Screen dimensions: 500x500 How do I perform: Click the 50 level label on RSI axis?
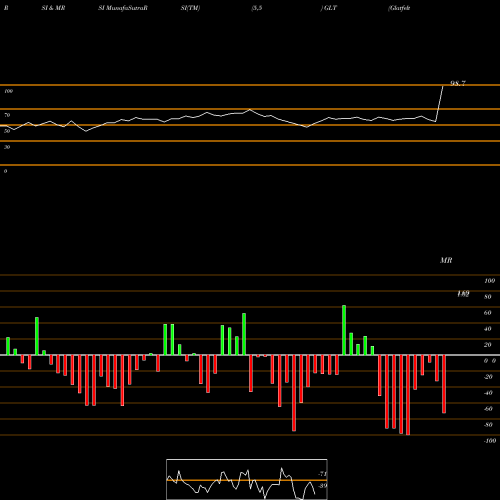(7, 131)
